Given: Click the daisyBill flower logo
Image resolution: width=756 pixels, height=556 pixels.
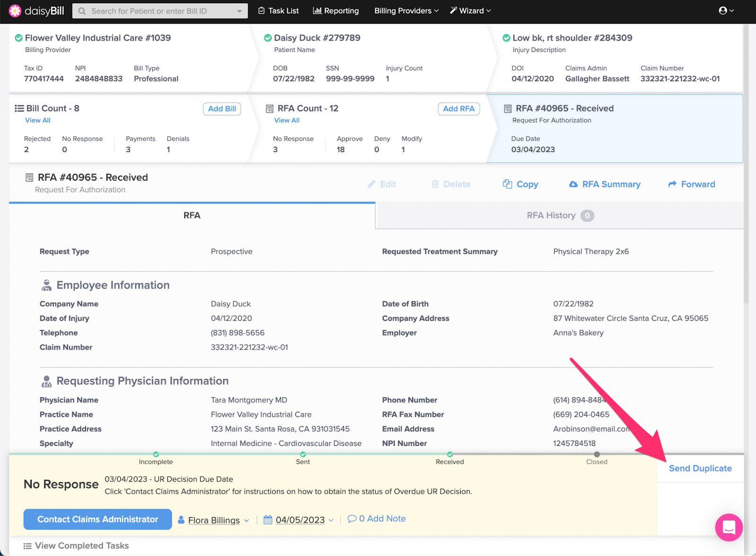Looking at the screenshot, I should 15,10.
